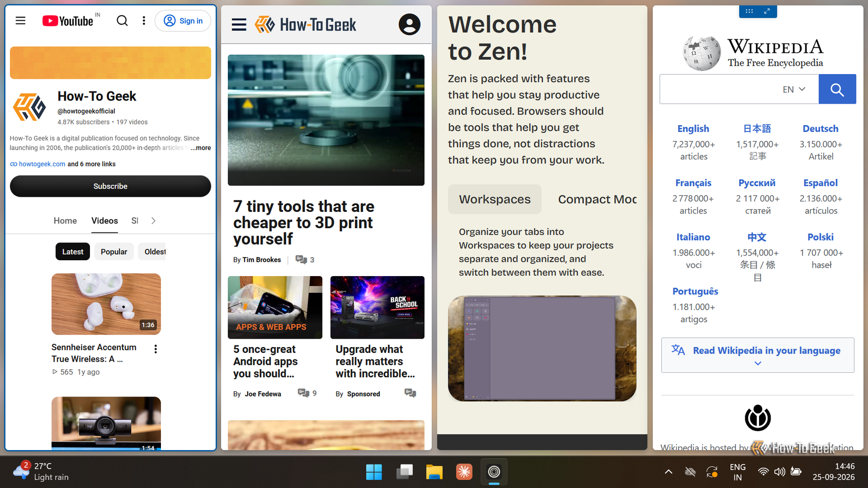Expand channel description with ...more
868x488 pixels.
pos(200,148)
